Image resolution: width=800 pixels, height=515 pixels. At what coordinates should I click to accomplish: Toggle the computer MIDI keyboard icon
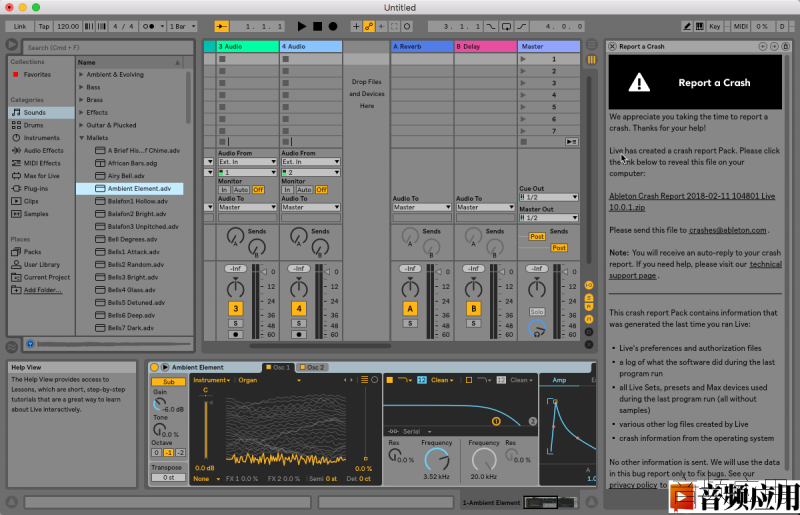click(x=699, y=27)
